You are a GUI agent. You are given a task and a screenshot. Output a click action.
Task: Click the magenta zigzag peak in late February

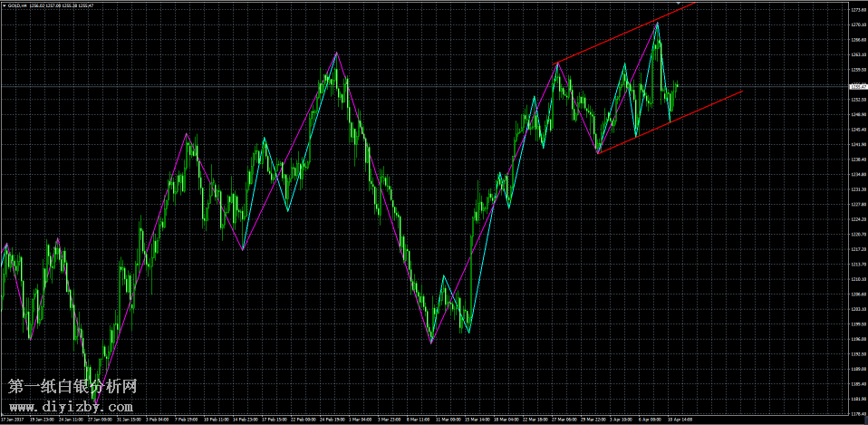[337, 52]
